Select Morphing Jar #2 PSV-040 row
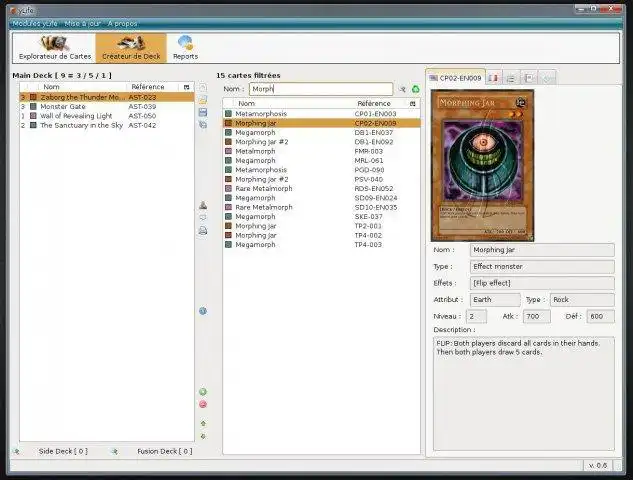Image resolution: width=633 pixels, height=480 pixels. coord(321,179)
